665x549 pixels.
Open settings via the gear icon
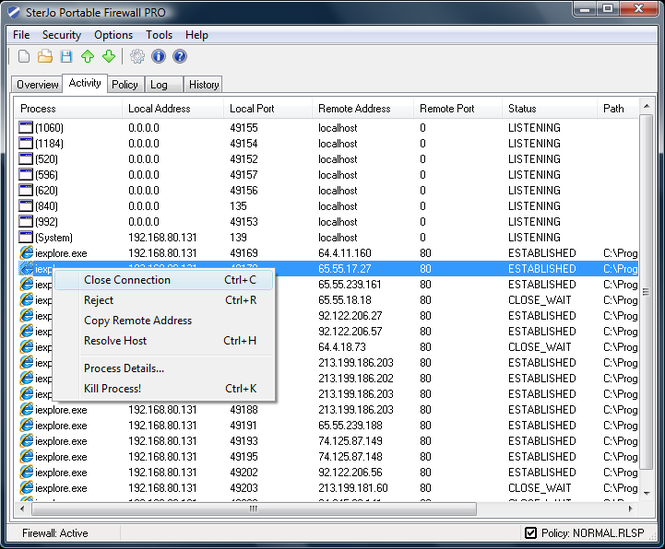pos(137,56)
